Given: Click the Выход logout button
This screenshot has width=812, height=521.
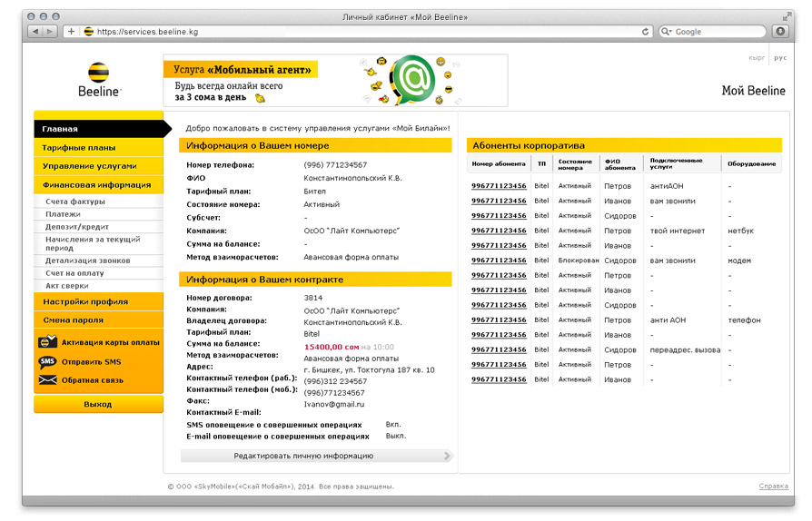Looking at the screenshot, I should pyautogui.click(x=98, y=404).
